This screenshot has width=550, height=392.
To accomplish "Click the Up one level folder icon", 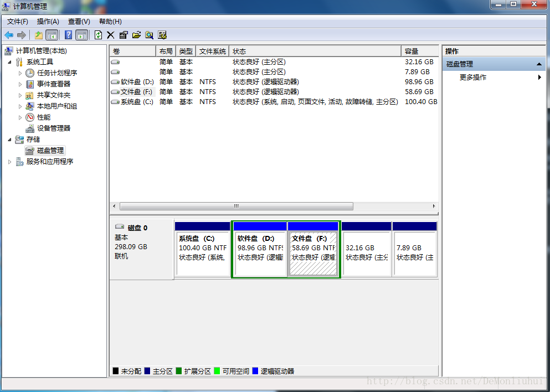I will (39, 35).
